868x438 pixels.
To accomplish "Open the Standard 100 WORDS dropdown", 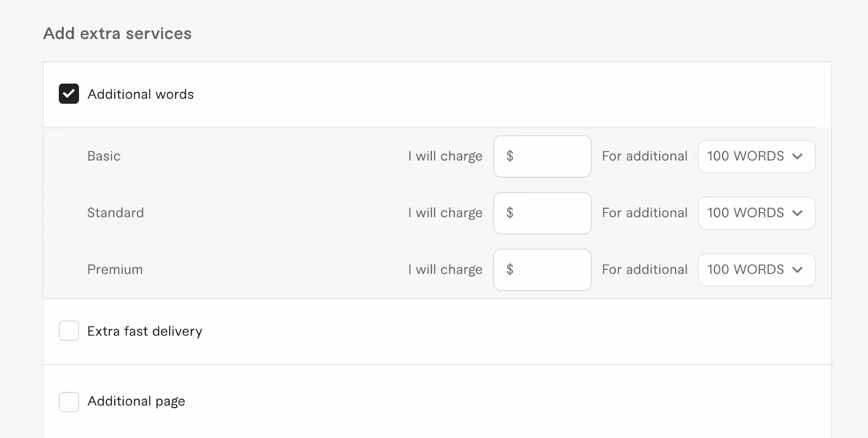I will 756,213.
